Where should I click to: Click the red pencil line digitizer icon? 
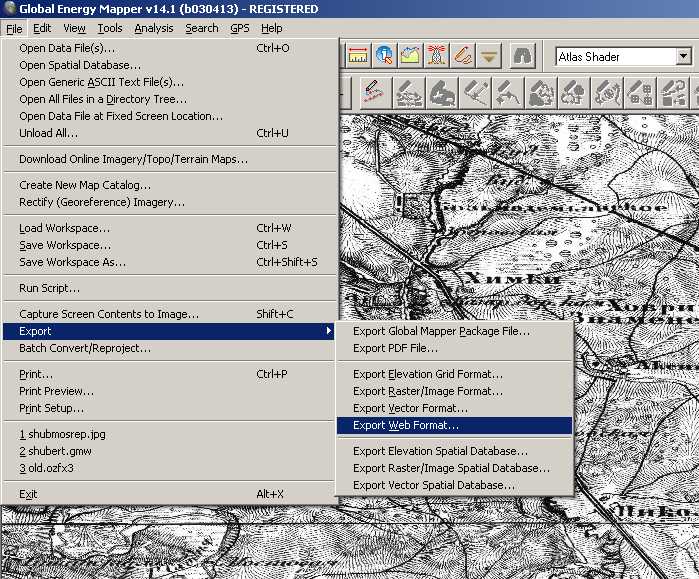click(x=375, y=93)
